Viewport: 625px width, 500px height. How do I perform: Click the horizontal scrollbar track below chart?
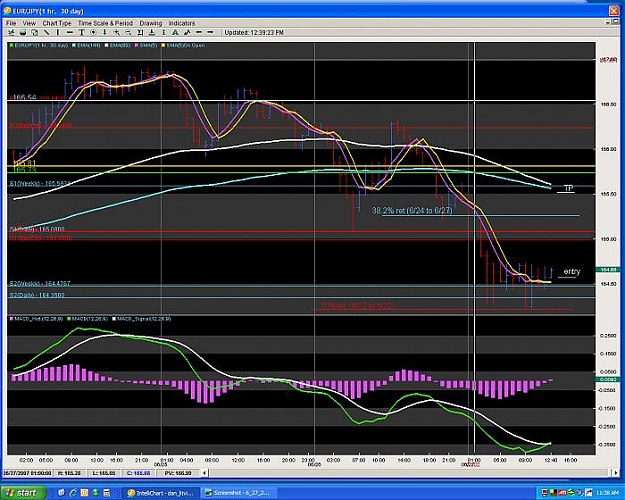[x=410, y=473]
